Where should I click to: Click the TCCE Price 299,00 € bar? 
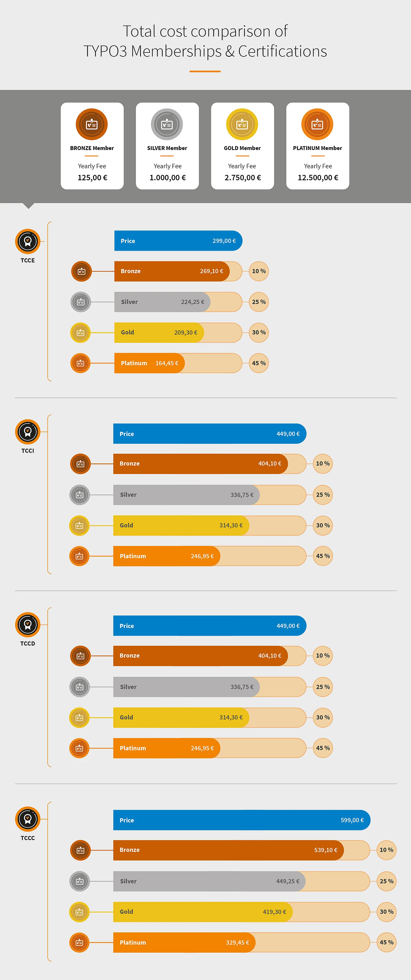178,241
